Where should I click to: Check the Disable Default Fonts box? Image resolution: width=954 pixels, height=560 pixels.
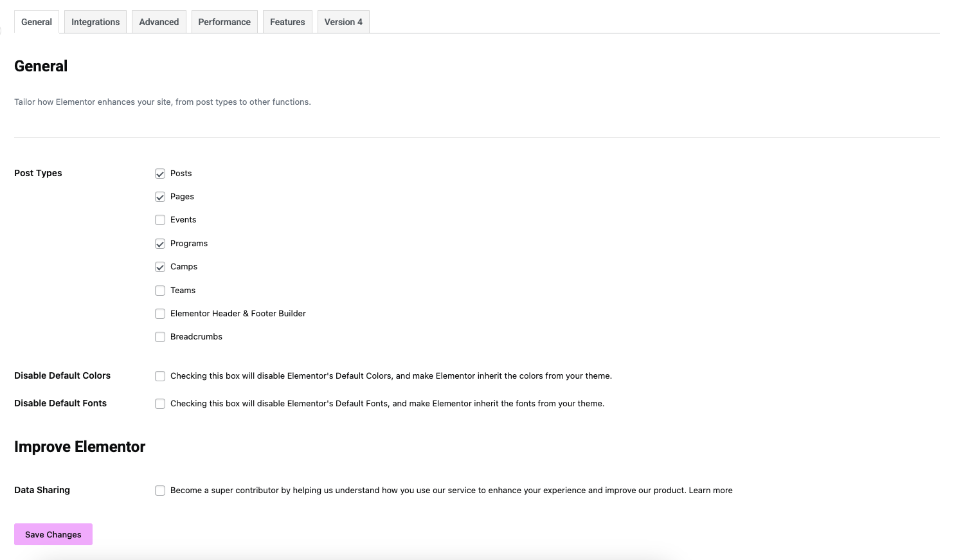point(160,404)
